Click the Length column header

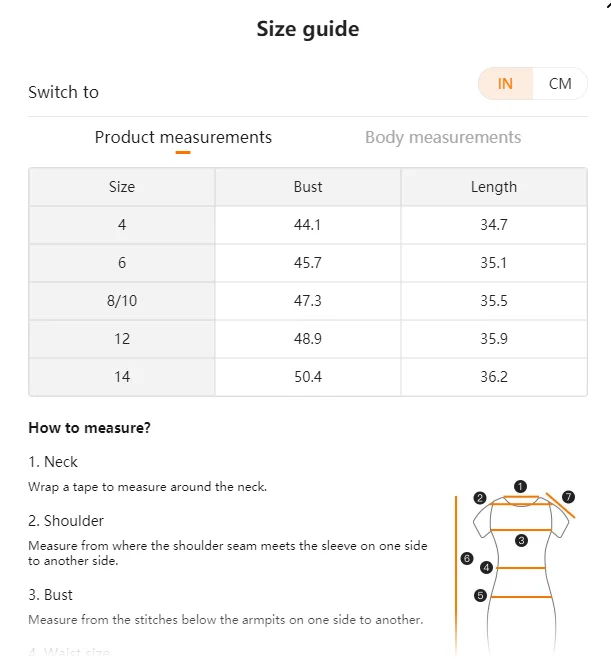(494, 187)
